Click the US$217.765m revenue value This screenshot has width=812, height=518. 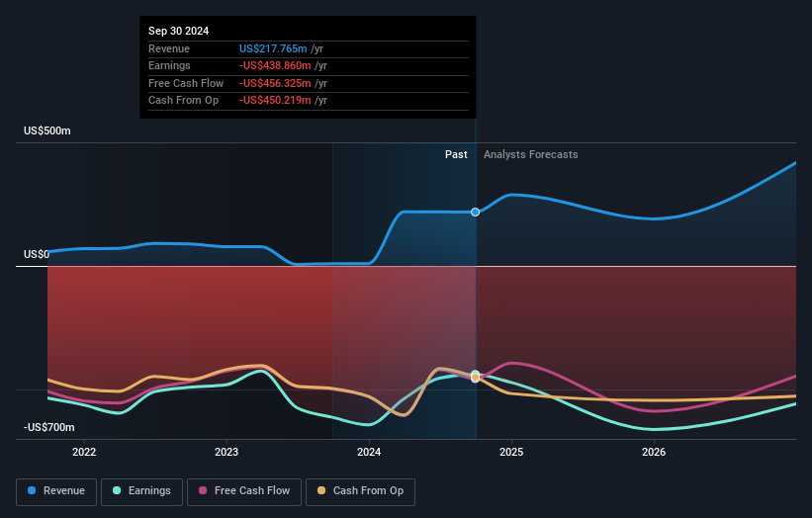[273, 48]
